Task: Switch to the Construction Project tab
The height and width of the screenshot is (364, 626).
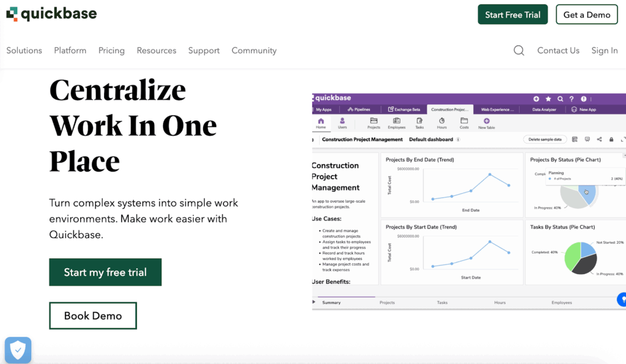Action: (x=449, y=110)
